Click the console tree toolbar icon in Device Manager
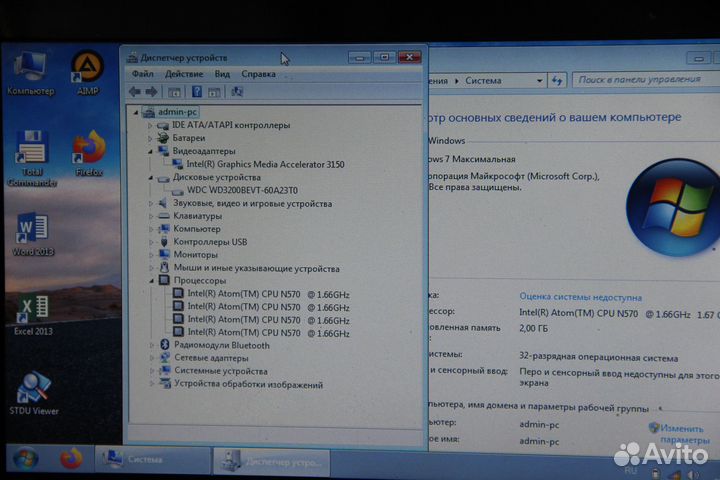The image size is (720, 480). pyautogui.click(x=174, y=92)
